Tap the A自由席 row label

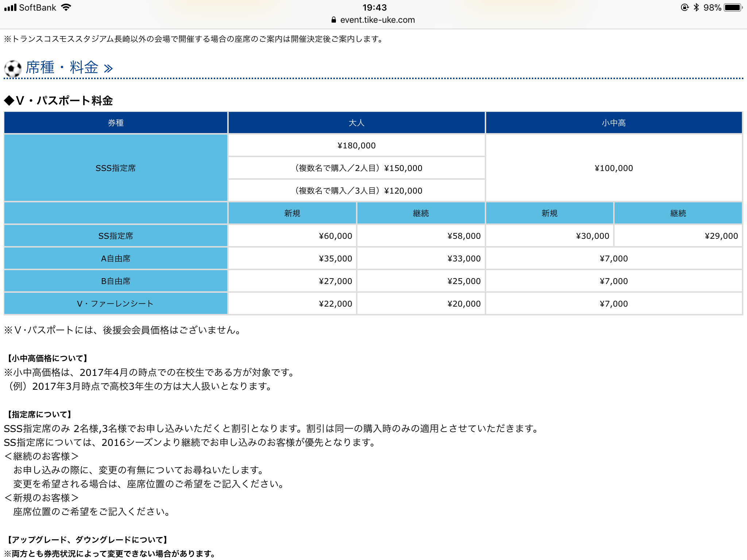point(116,258)
